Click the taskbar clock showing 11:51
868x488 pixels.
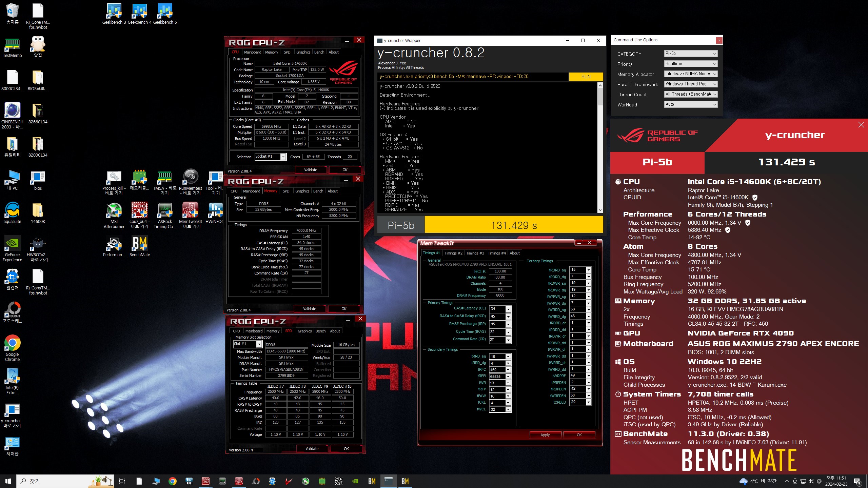(x=836, y=481)
